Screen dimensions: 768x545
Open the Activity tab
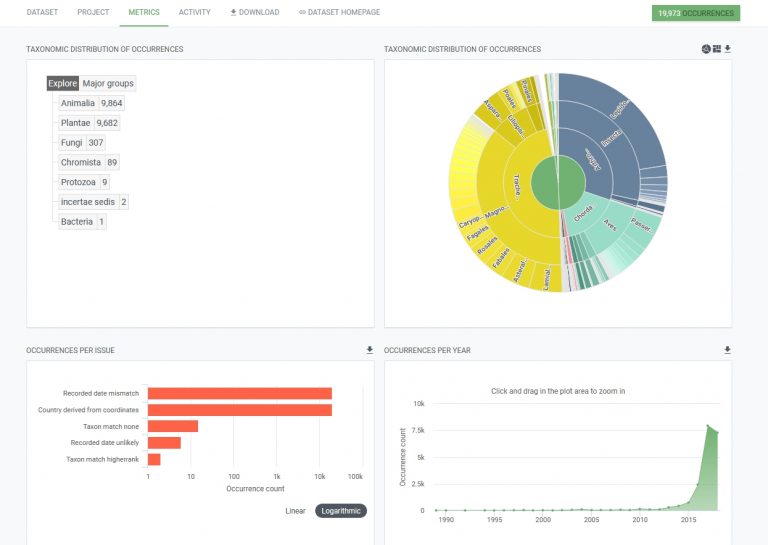(x=194, y=13)
